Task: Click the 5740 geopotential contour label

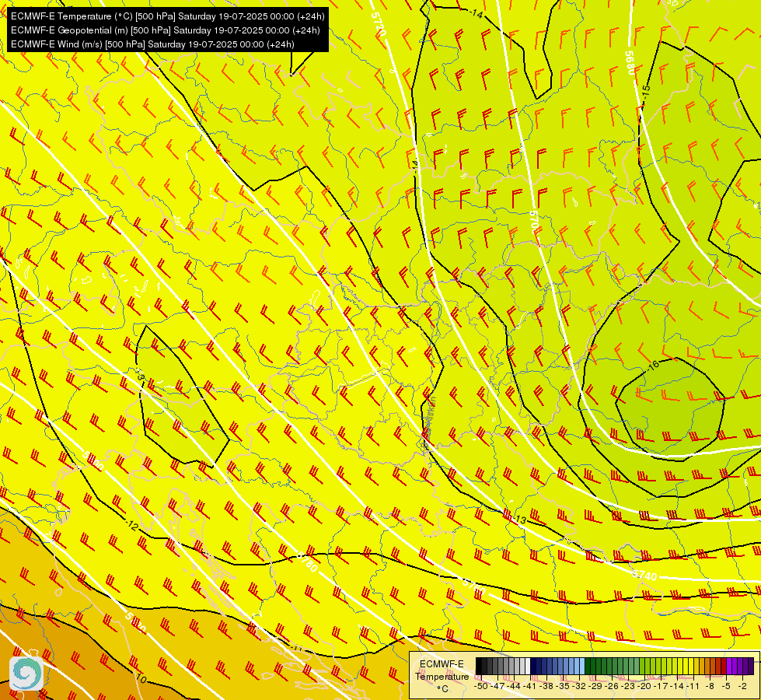Action: (x=644, y=575)
